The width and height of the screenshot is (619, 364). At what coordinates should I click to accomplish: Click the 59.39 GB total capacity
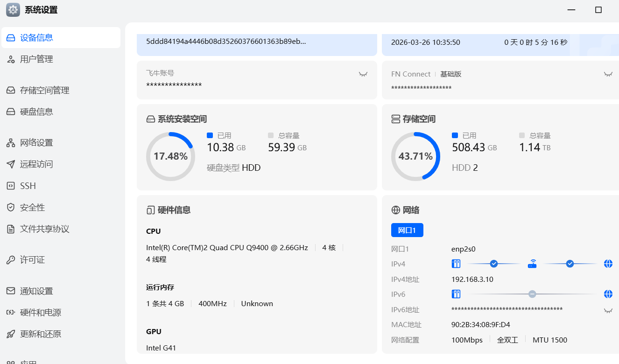(x=288, y=147)
